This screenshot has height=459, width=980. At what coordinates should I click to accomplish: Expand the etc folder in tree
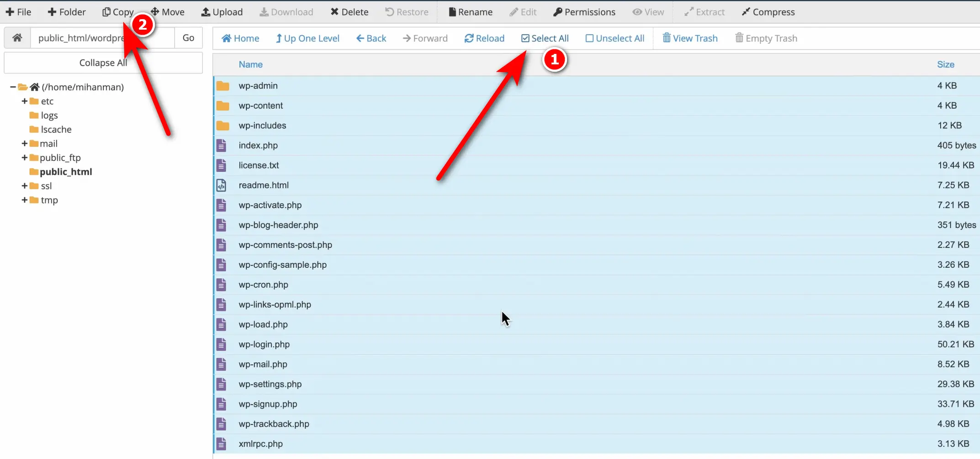click(x=24, y=101)
